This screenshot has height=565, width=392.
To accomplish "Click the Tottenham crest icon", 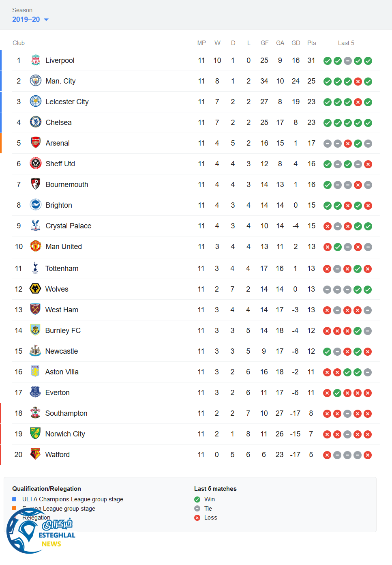I will [35, 269].
